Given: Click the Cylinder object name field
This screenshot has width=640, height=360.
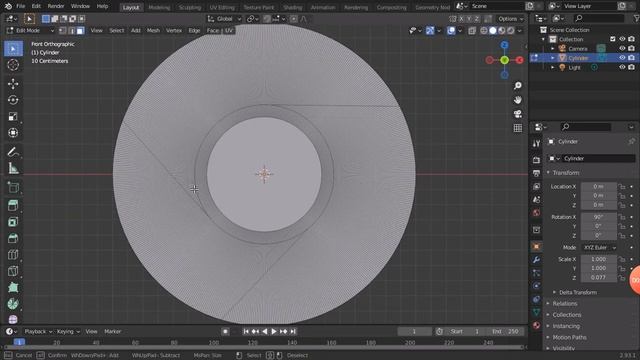Looking at the screenshot, I should pyautogui.click(x=599, y=158).
